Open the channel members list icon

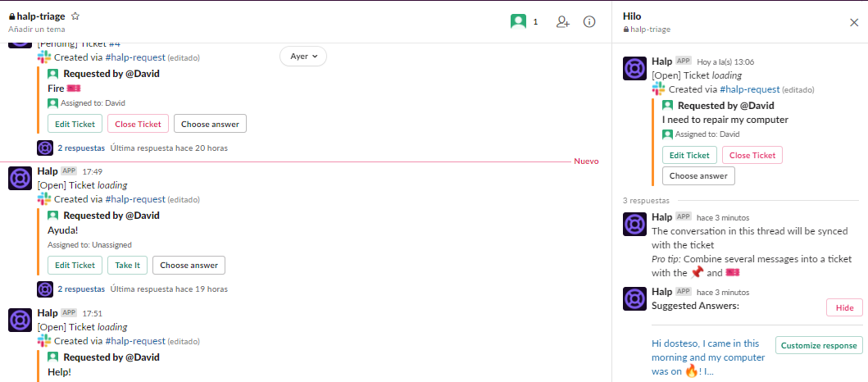click(518, 21)
